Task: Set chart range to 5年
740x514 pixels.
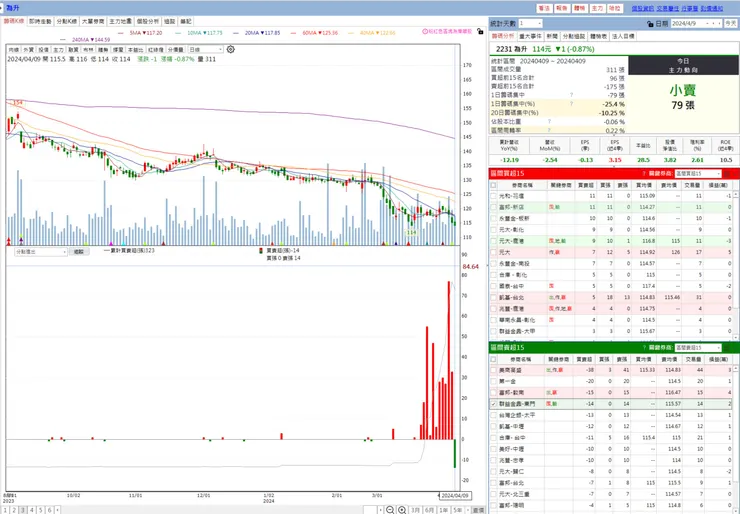Action: point(458,510)
